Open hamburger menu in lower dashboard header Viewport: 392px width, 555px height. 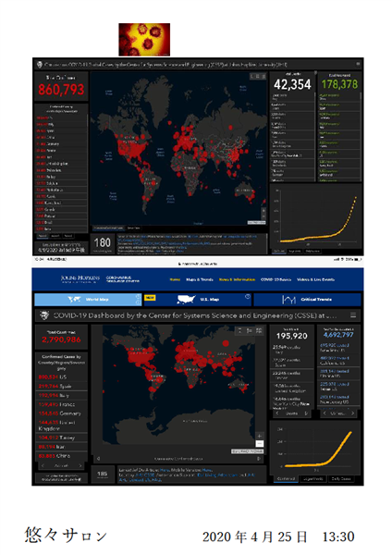click(x=353, y=315)
